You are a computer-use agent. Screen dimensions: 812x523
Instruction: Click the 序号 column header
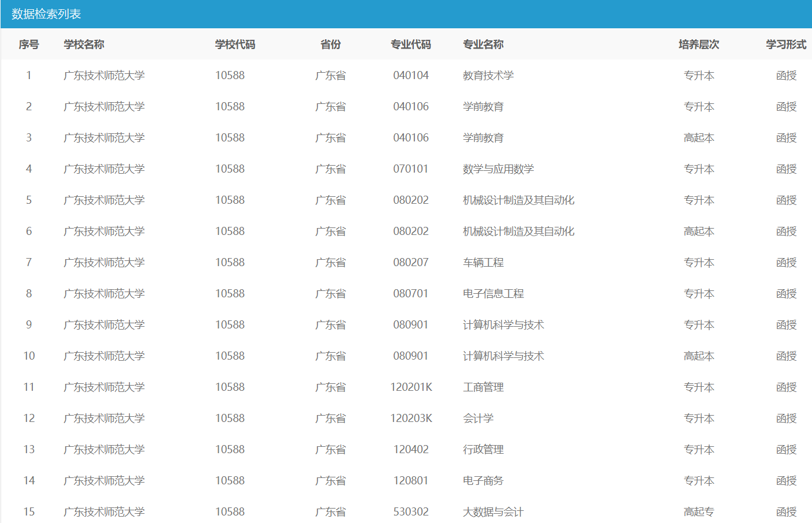29,44
